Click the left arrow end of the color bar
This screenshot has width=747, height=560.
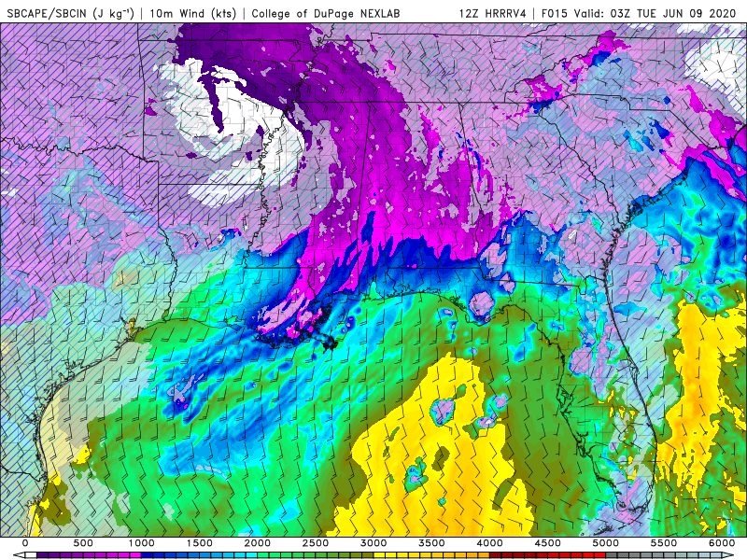19,555
